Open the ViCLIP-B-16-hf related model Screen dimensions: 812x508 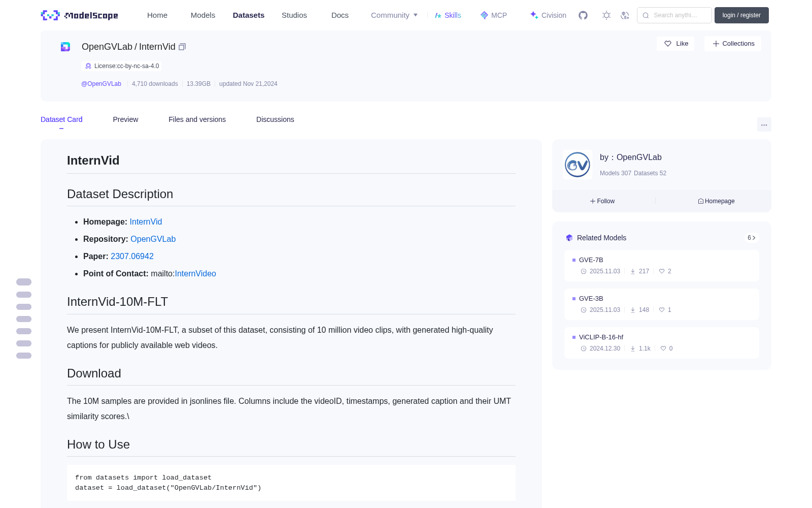tap(662, 343)
